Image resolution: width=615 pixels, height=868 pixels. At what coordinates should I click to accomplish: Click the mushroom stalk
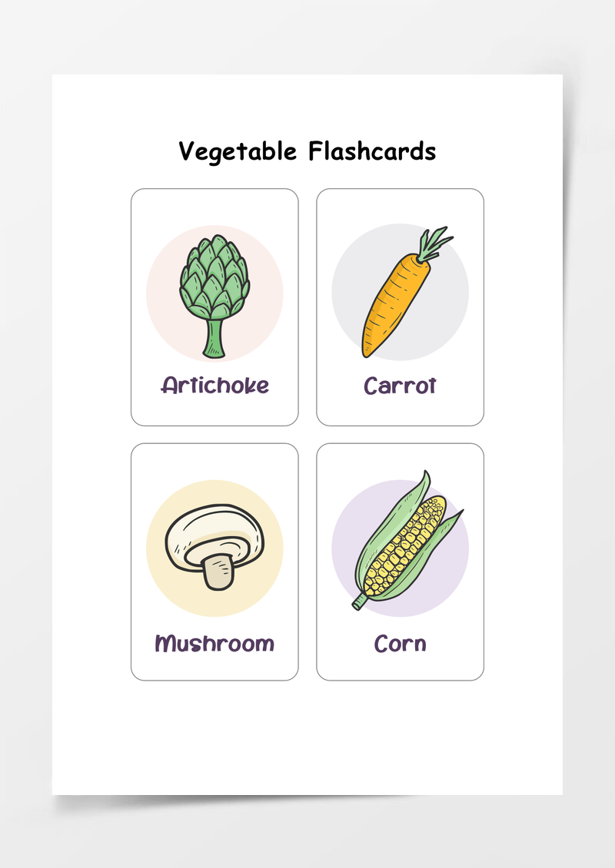[218, 572]
